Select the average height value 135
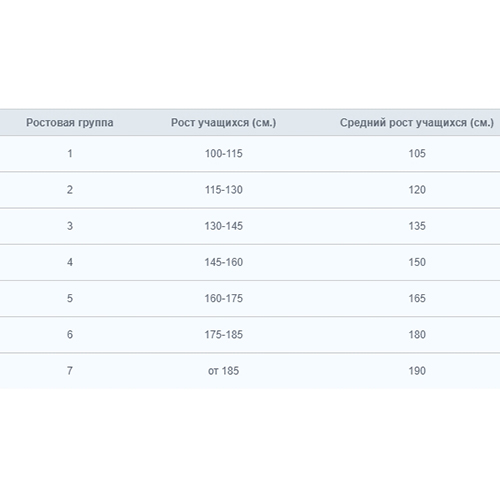Image resolution: width=500 pixels, height=500 pixels. (x=417, y=226)
